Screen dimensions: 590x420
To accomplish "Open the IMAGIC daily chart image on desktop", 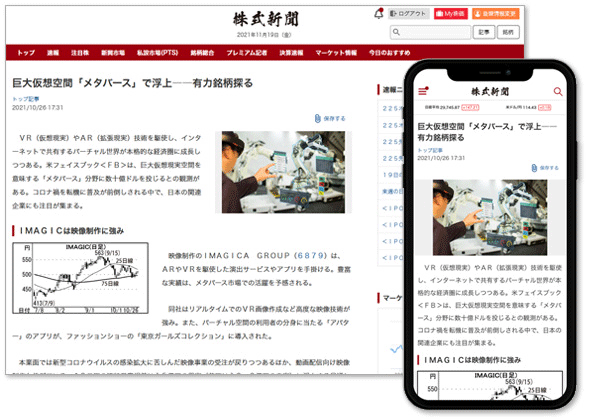I will (80, 278).
